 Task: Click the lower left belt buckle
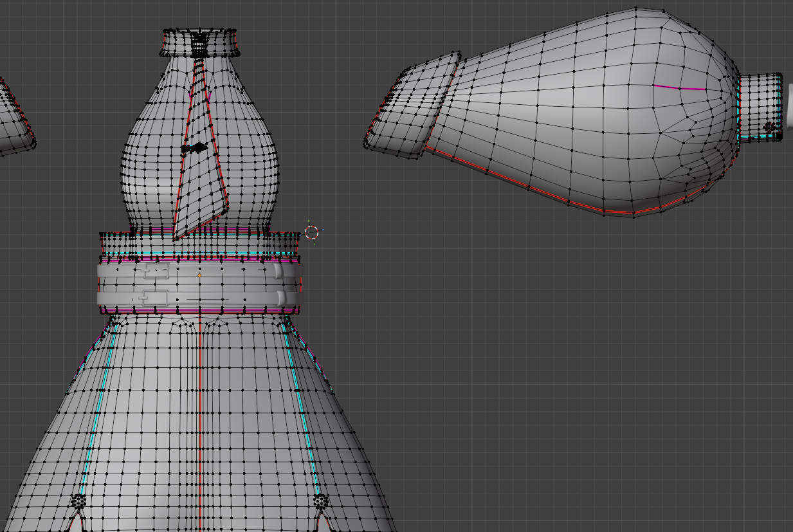point(154,298)
